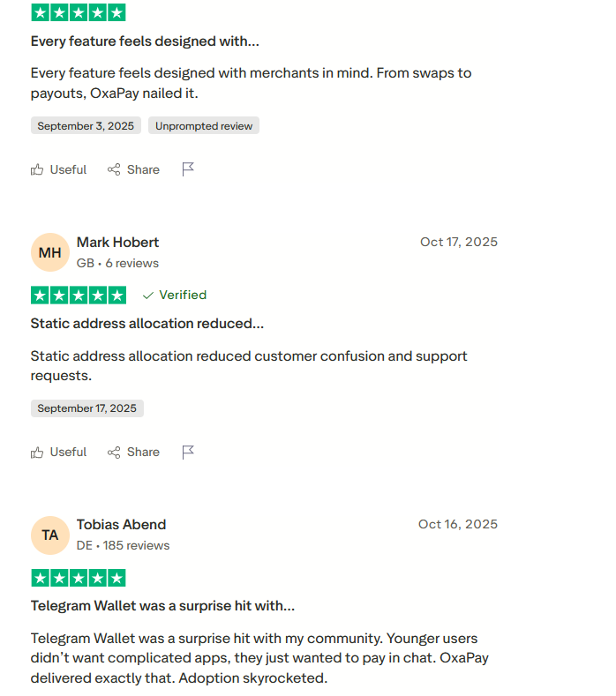616x696 pixels.
Task: Click Tobias Abend's five-star rating
Action: click(78, 578)
